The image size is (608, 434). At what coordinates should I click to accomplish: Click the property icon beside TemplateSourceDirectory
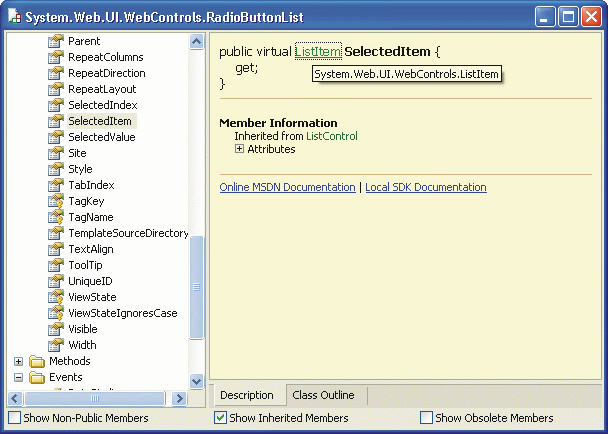pyautogui.click(x=56, y=233)
